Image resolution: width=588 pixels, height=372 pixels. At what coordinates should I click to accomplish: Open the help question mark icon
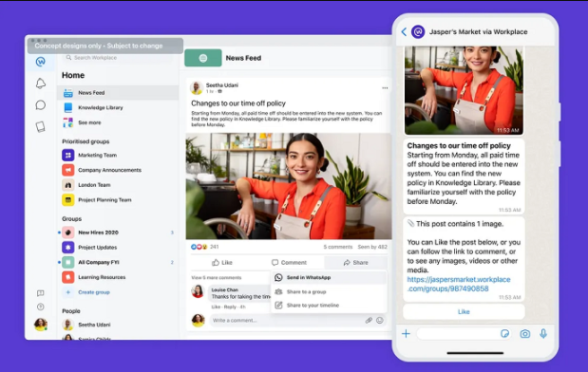[x=41, y=307]
